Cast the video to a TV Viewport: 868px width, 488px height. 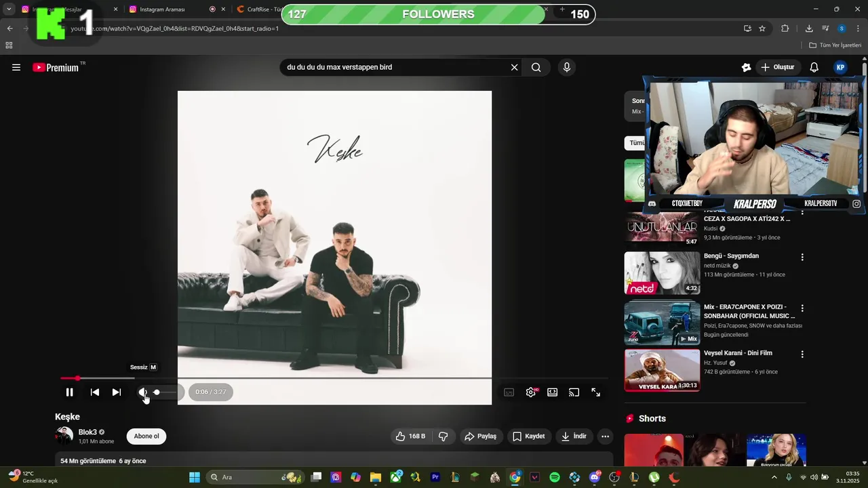click(574, 392)
